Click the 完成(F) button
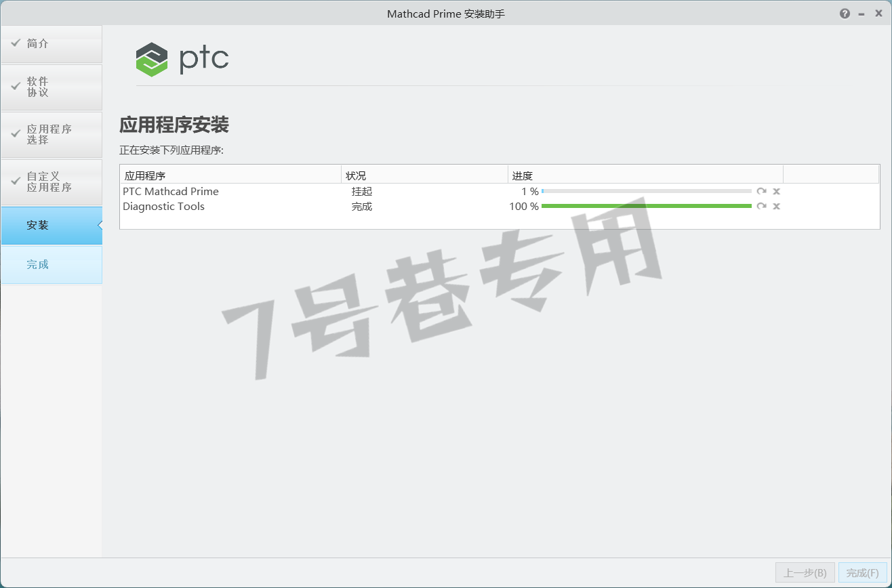Screen dimensions: 892x588 click(862, 572)
